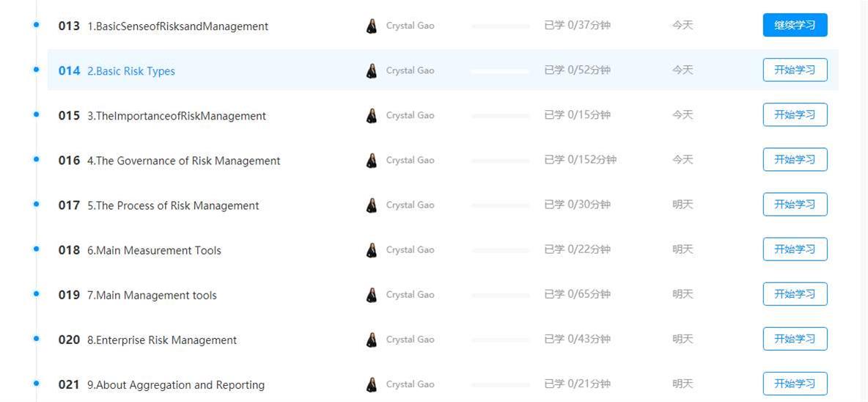868x402 pixels.
Task: Click the 已学 0/65分钟 duration text
Action: pyautogui.click(x=578, y=294)
